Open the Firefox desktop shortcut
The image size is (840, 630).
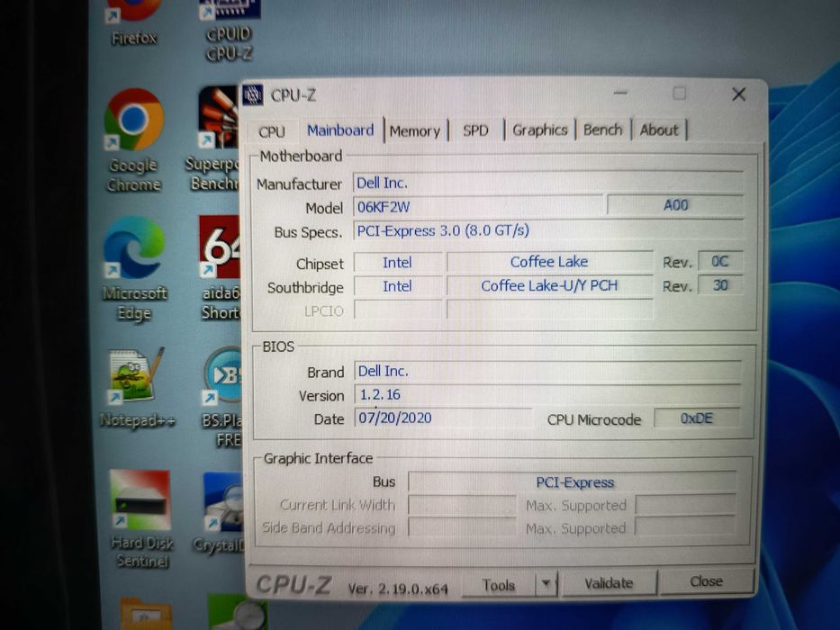[134, 22]
